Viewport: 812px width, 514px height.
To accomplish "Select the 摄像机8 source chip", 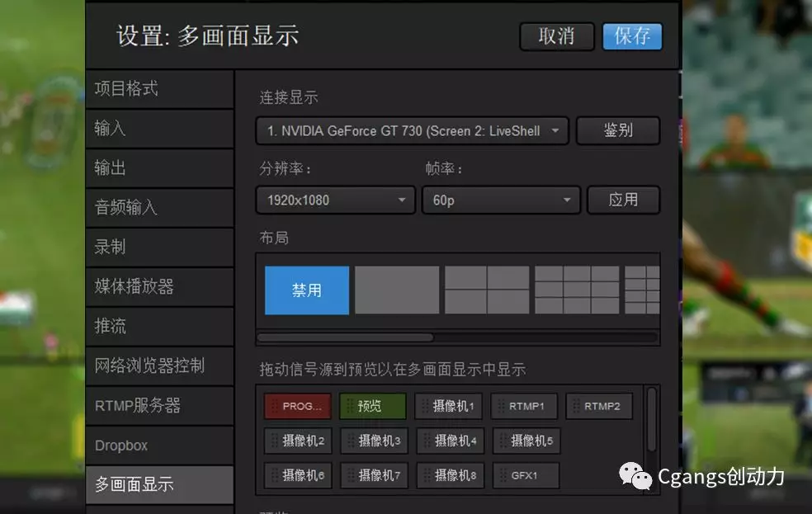I will [x=451, y=475].
